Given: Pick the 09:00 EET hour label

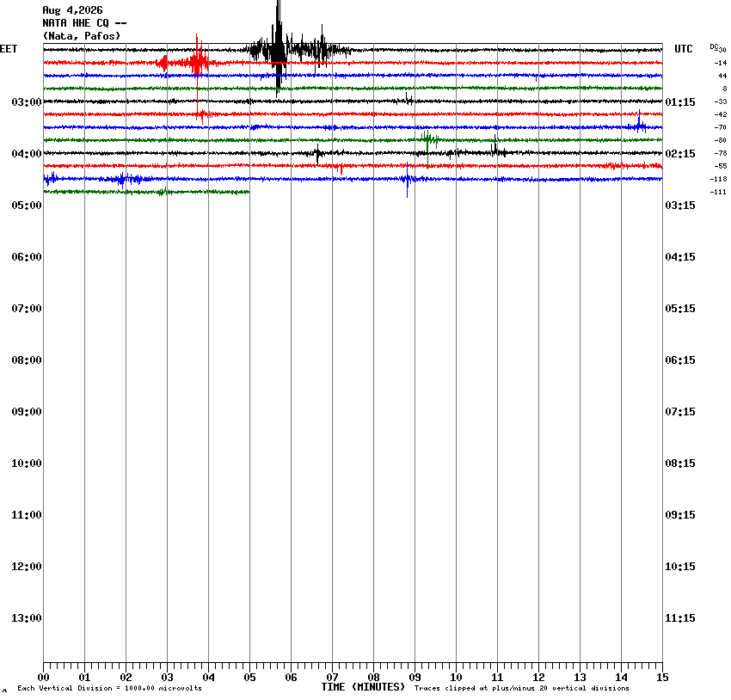Looking at the screenshot, I should coord(27,412).
